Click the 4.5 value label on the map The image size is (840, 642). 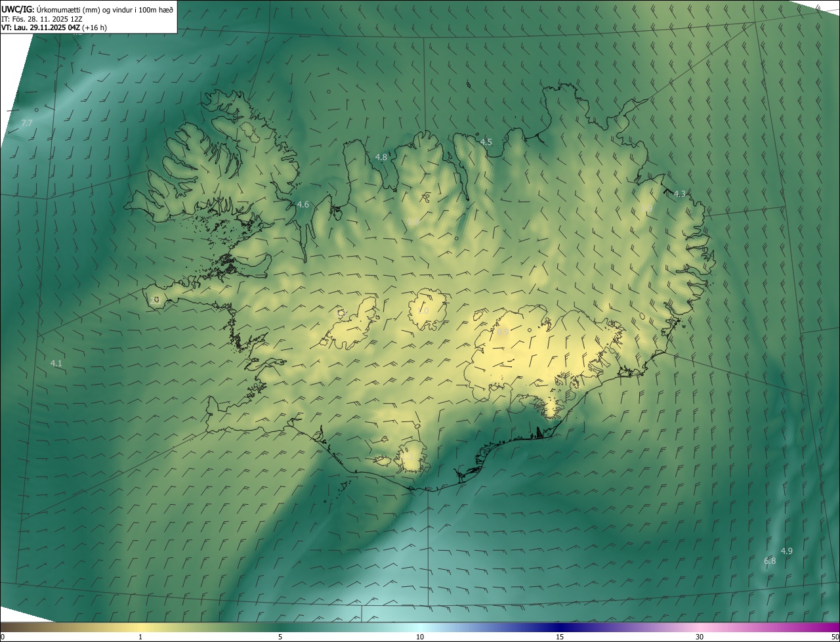click(486, 142)
